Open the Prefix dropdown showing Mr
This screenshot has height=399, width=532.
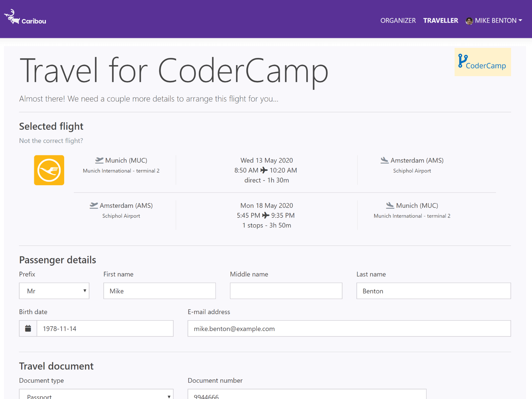coord(54,291)
